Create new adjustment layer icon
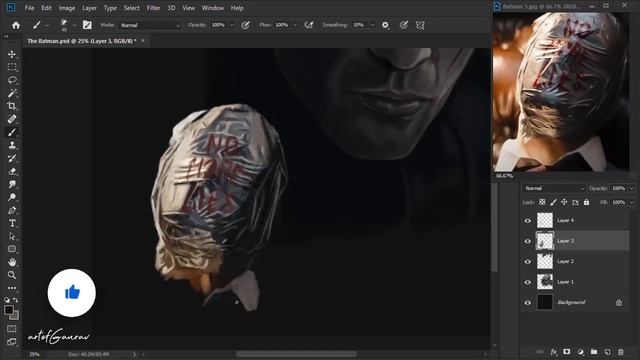 (x=580, y=352)
